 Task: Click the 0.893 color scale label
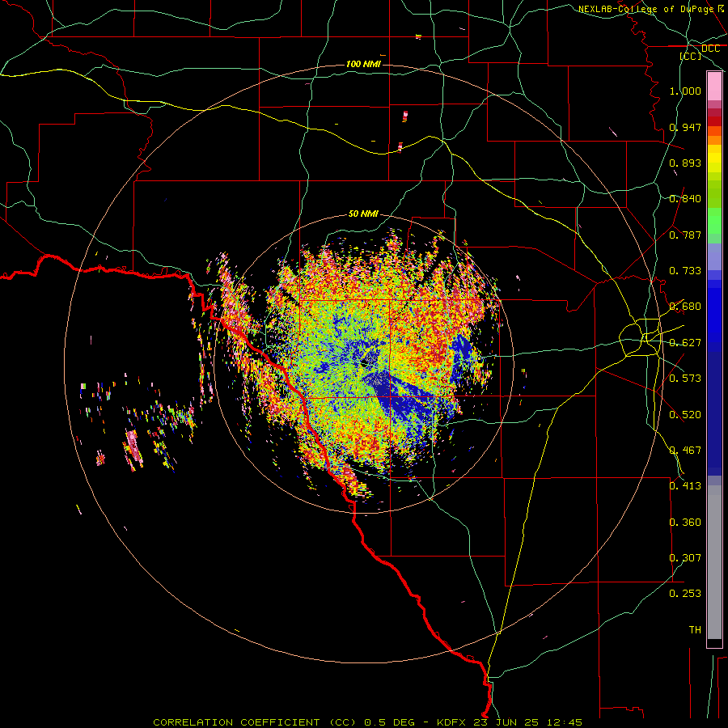(x=685, y=163)
